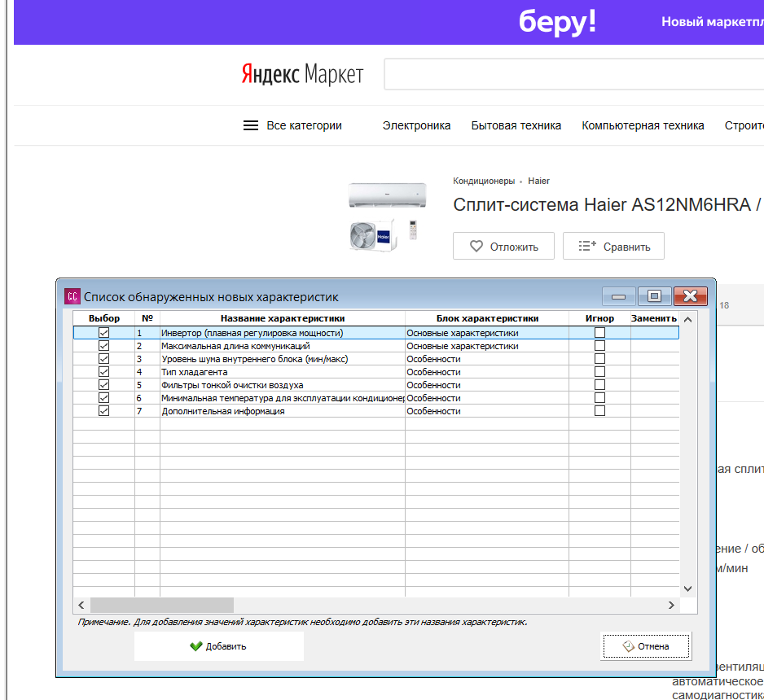Click the table scroll up arrow
764x700 pixels.
(x=688, y=320)
